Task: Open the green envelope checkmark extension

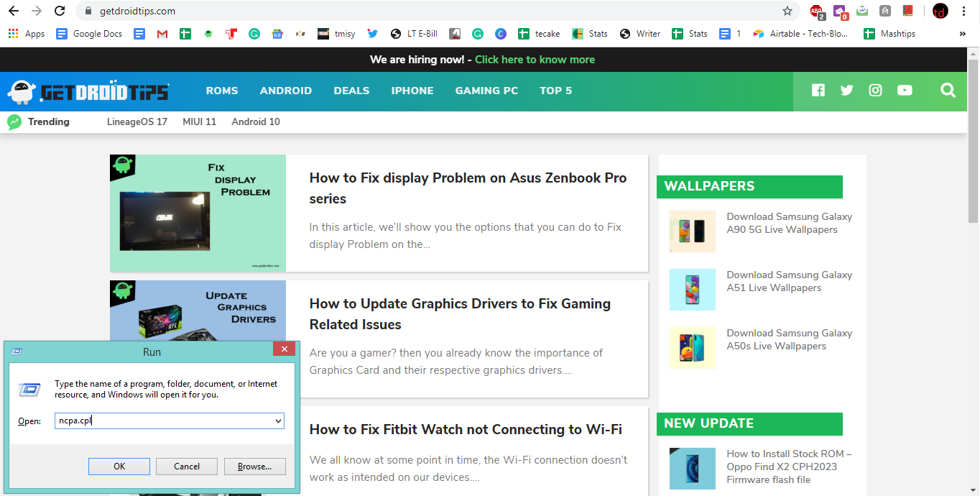Action: (x=862, y=11)
